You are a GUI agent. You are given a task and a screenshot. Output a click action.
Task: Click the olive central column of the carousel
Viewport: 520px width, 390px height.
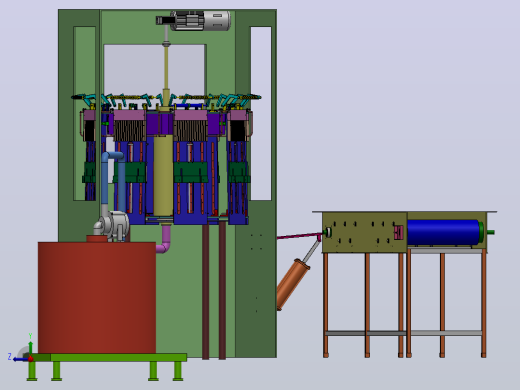coord(163,175)
